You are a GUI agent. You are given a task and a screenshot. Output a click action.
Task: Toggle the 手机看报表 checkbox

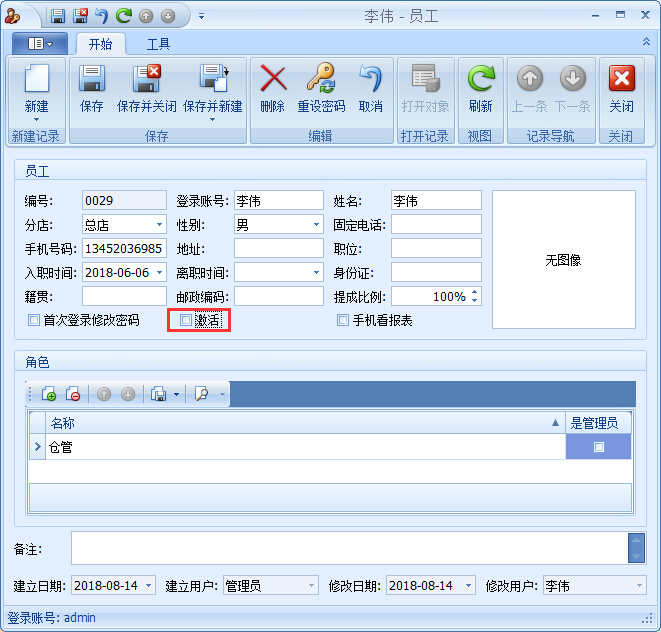pyautogui.click(x=343, y=321)
